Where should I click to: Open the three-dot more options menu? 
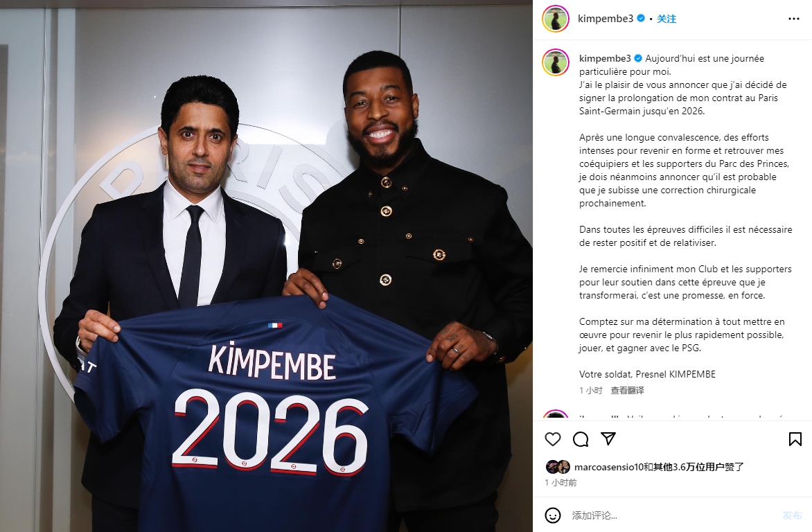[794, 19]
